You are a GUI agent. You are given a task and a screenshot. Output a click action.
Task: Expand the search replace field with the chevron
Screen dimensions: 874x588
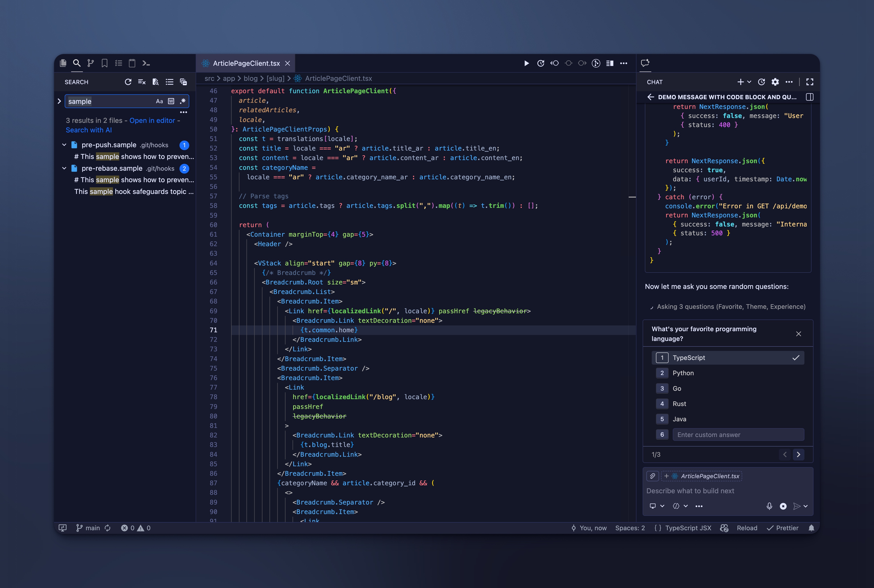click(x=59, y=101)
